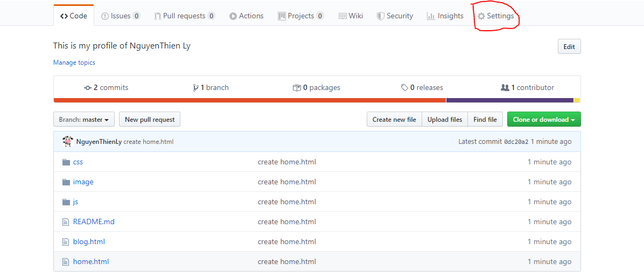
Task: Click the file icon beside home.html
Action: pyautogui.click(x=65, y=262)
